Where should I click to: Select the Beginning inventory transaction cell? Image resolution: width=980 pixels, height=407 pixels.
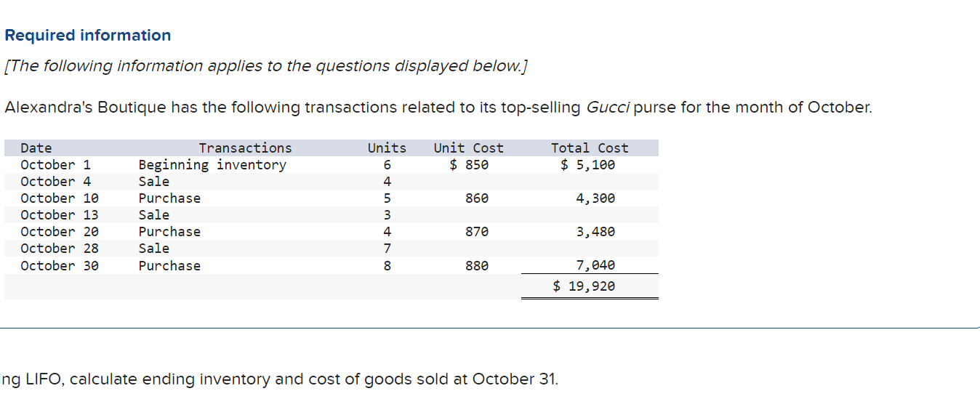coord(212,165)
